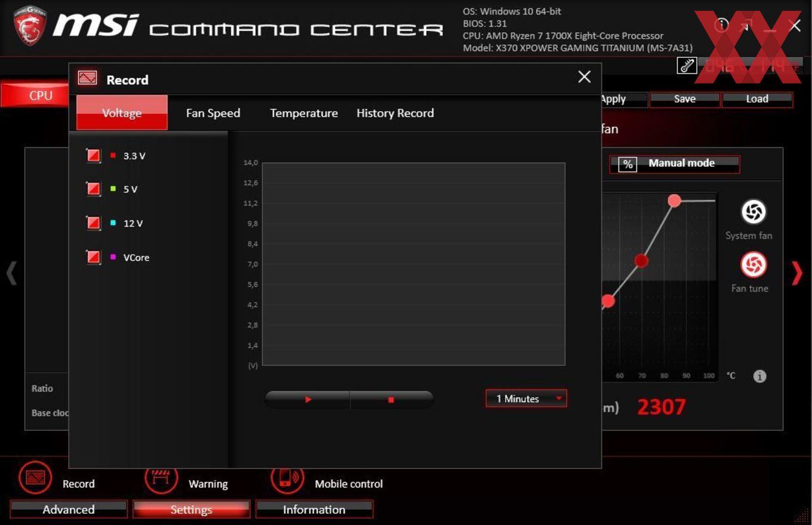Click the Mobile control label
This screenshot has height=525, width=812.
349,484
